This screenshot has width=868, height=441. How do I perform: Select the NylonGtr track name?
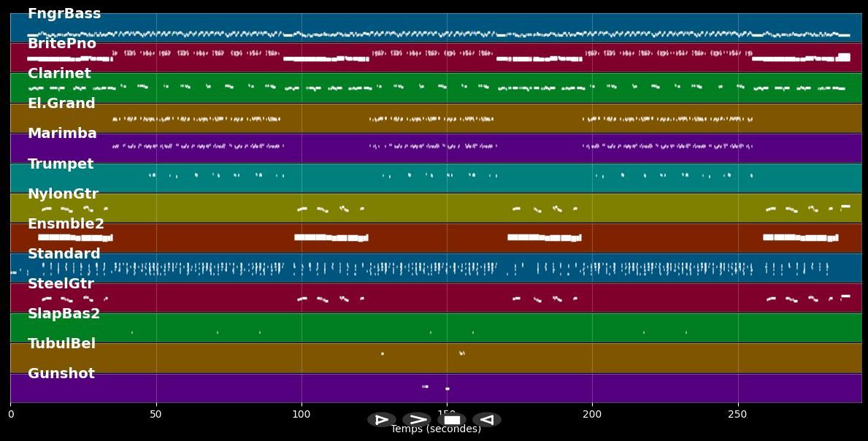coord(63,193)
